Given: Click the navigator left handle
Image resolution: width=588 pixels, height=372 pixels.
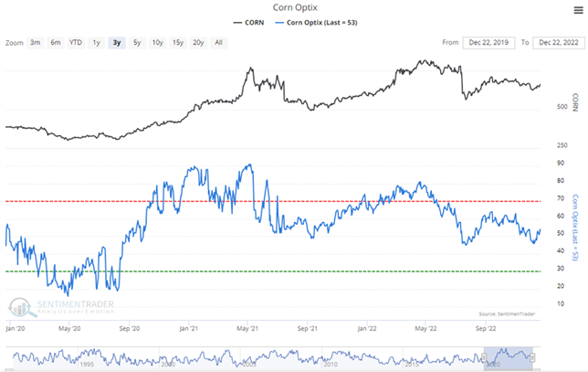Looking at the screenshot, I should coord(485,356).
